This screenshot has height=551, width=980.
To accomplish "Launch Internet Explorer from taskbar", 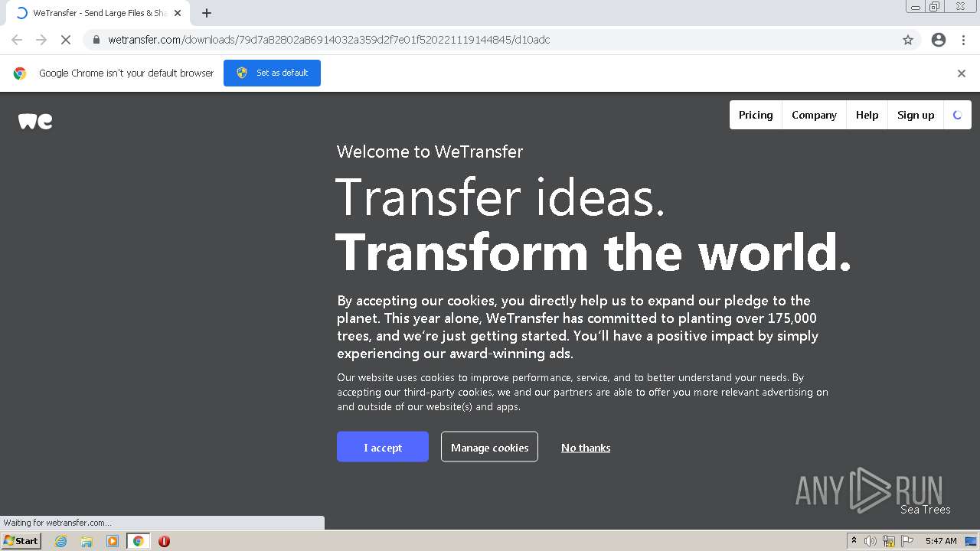I will (x=60, y=541).
